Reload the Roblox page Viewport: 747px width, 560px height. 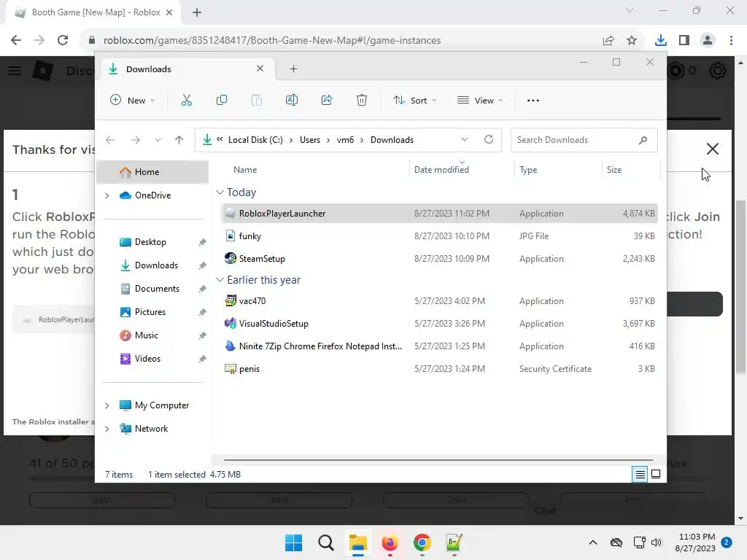coord(63,41)
